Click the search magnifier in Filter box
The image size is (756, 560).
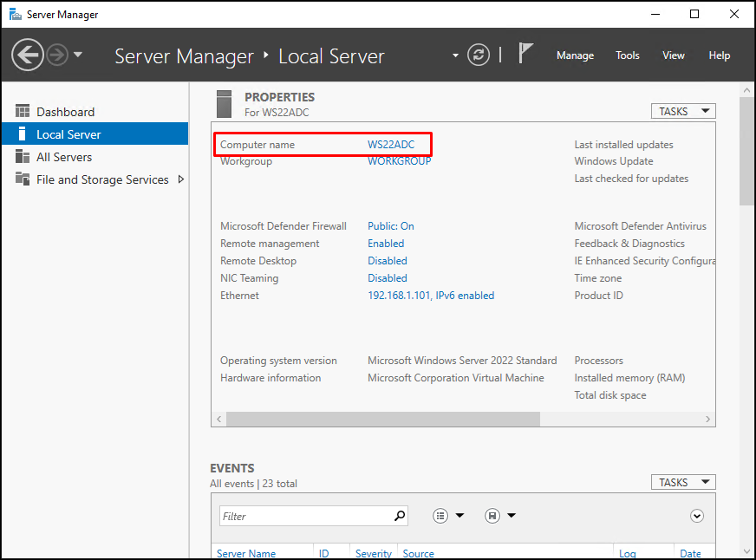pyautogui.click(x=399, y=516)
